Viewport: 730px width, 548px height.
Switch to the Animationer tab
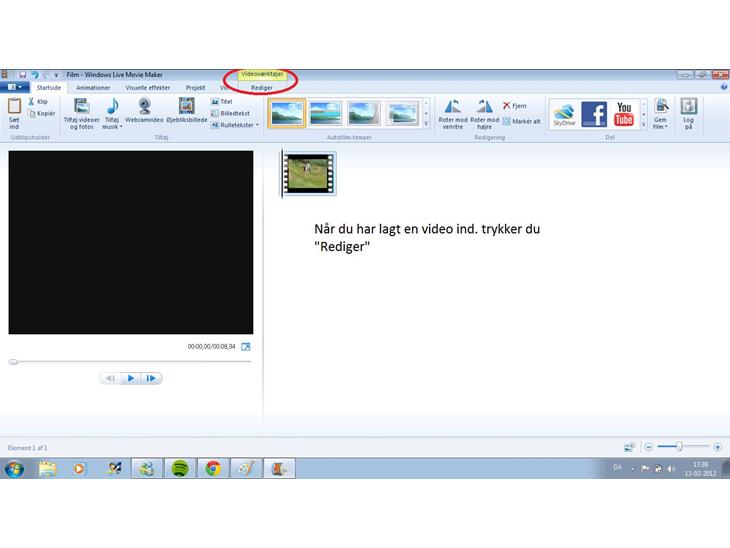coord(93,87)
